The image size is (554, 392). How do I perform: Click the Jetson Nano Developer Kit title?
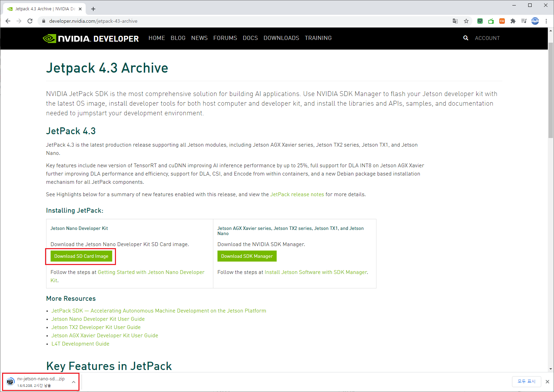79,228
